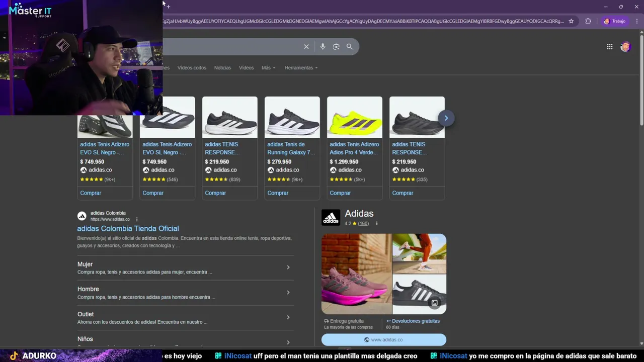This screenshot has height=362, width=644.
Task: Open Google Lens image search
Action: click(336, 47)
